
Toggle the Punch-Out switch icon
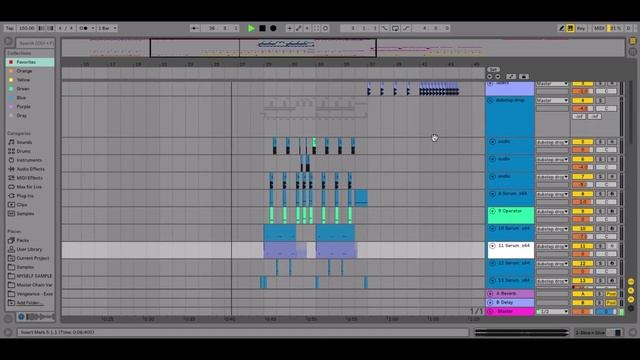(x=406, y=28)
